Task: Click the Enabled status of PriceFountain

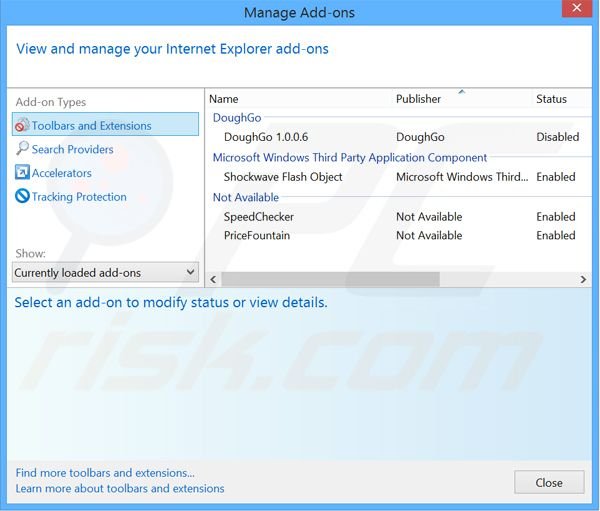Action: tap(556, 235)
